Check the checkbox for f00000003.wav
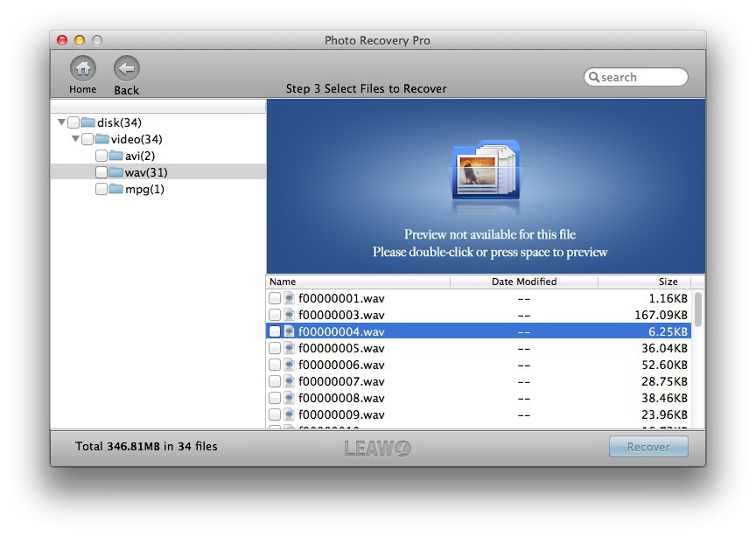This screenshot has width=756, height=536. 275,315
